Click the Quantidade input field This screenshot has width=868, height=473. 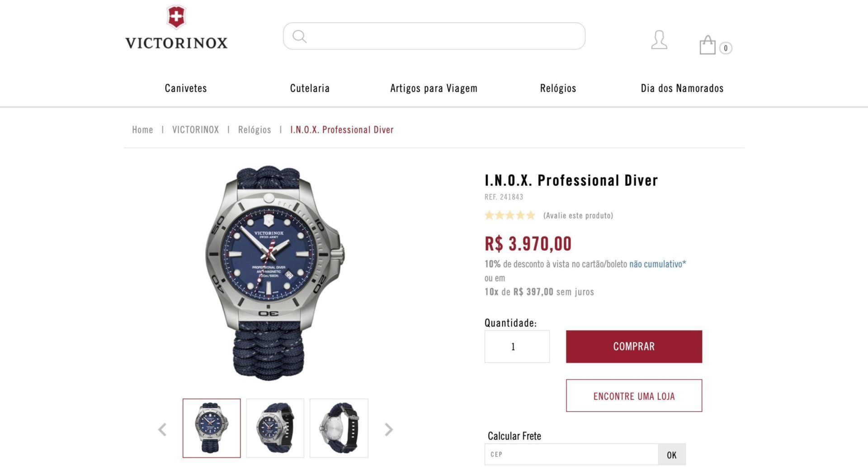pyautogui.click(x=517, y=346)
